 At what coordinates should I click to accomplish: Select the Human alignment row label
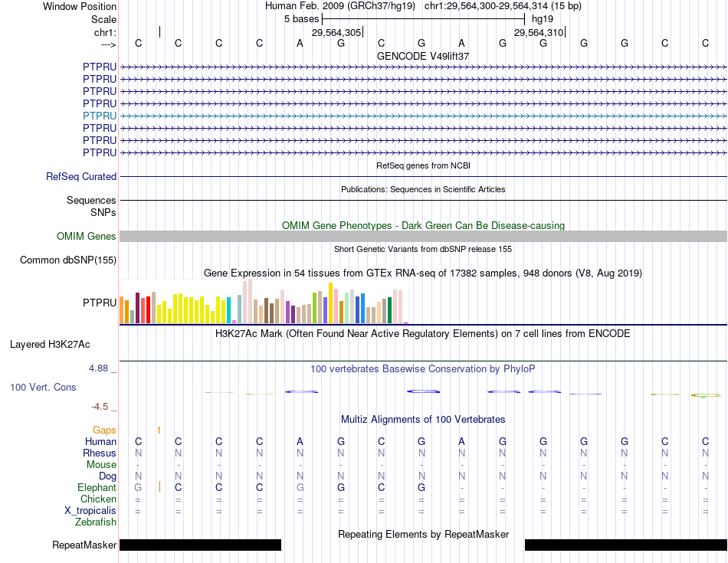100,441
